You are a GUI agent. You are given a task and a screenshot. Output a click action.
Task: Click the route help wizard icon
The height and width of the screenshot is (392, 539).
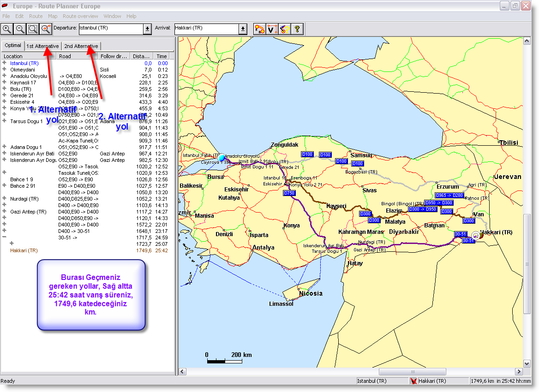284,29
